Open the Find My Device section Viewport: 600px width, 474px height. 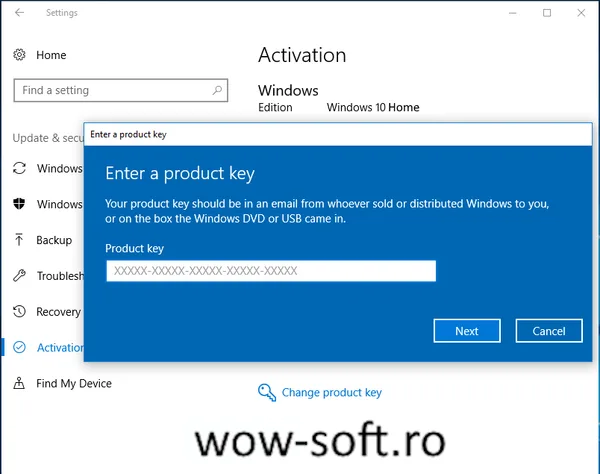[74, 383]
